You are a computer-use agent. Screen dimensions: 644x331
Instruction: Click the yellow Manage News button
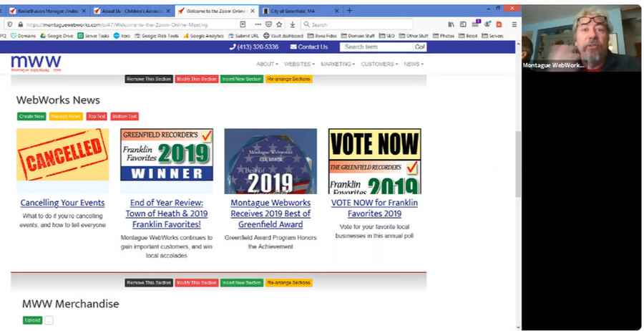[x=66, y=116]
